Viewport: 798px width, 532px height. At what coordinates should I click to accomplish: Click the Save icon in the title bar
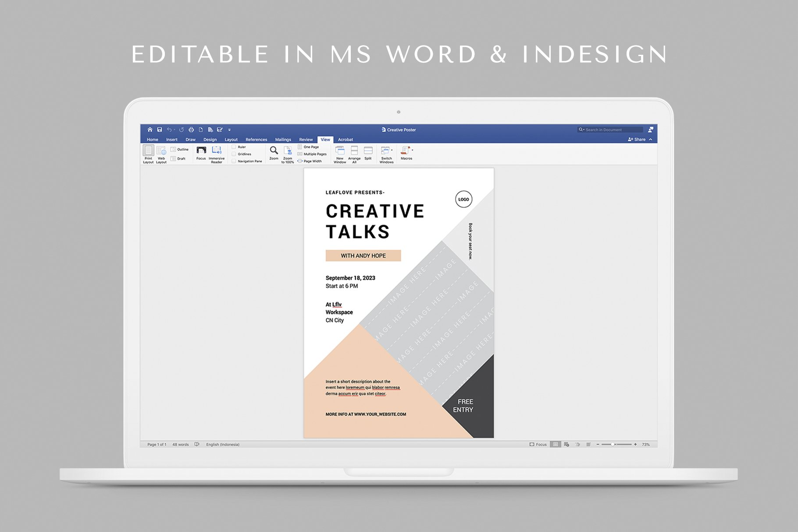[160, 130]
